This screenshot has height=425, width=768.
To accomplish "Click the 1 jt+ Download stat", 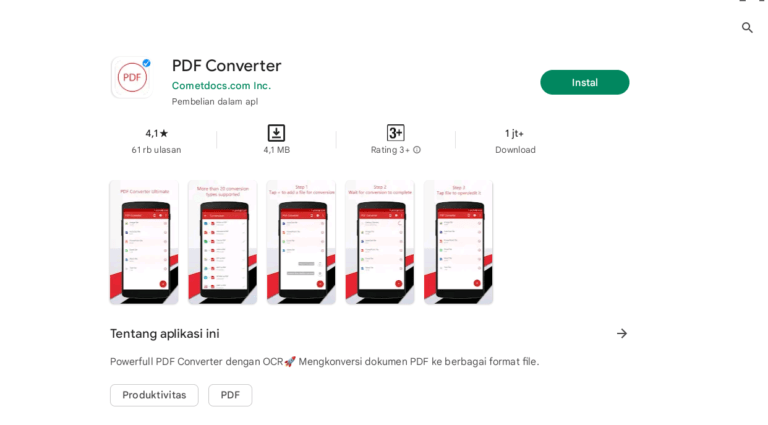I will 515,141.
